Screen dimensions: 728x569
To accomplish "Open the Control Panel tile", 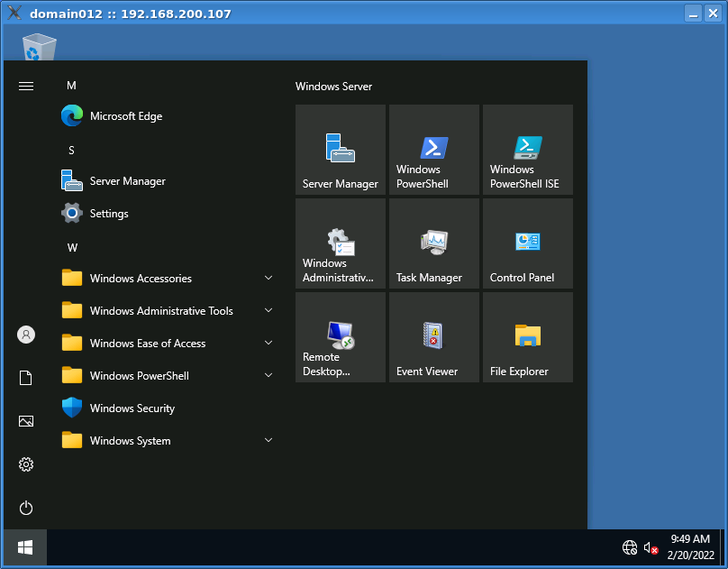I will click(528, 243).
